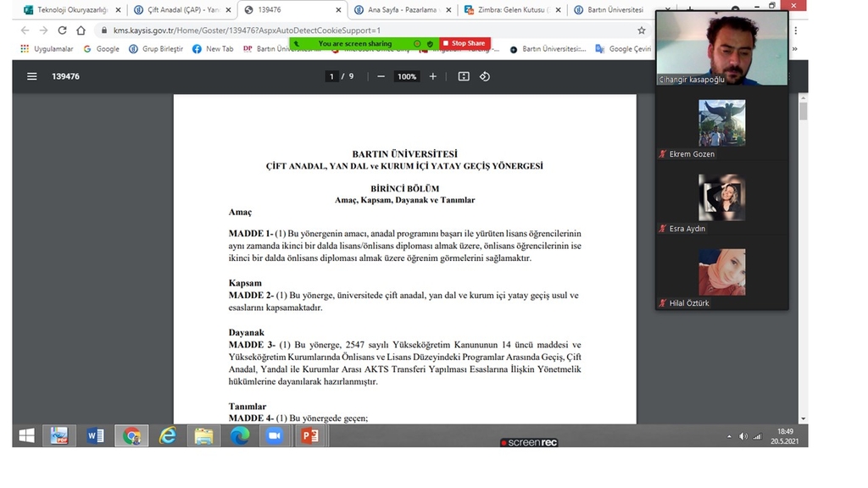Screen dimensions: 868x488
Task: Select Esra Aydın's participant video thumbnail
Action: click(x=721, y=197)
